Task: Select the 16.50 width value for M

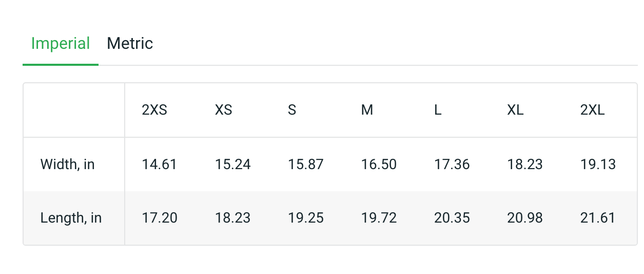Action: point(379,165)
